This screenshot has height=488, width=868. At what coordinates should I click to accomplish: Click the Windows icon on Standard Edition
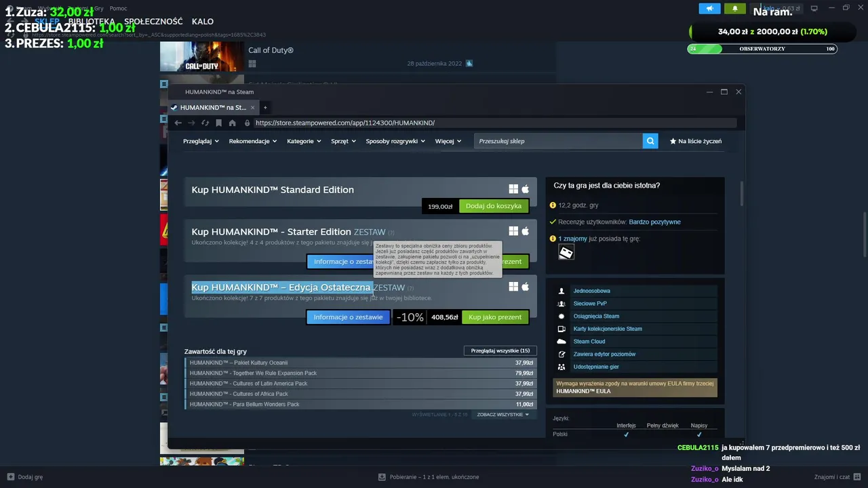click(513, 189)
